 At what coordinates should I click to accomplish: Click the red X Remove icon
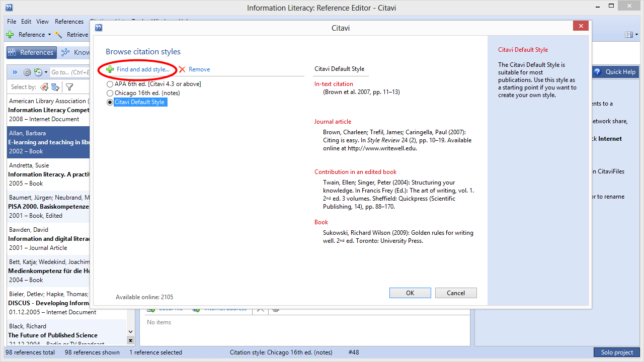coord(182,69)
